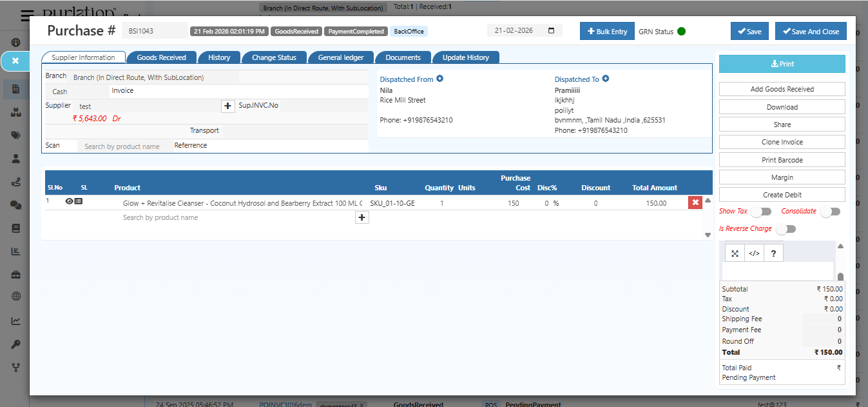Open the batch details grid icon on product row
868x407 pixels.
pyautogui.click(x=79, y=201)
